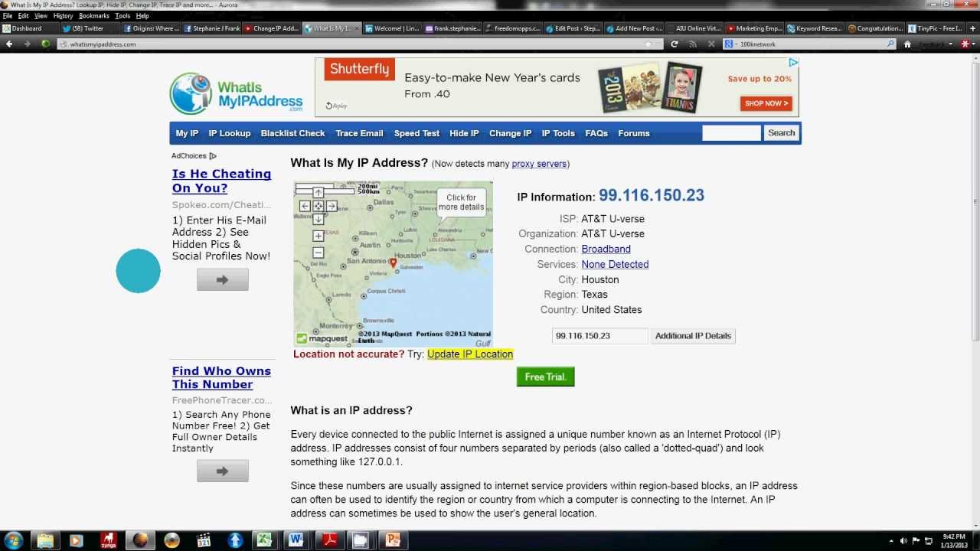Screen dimensions: 980x551
Task: Go to Trace Email in the nav bar
Action: [x=359, y=133]
